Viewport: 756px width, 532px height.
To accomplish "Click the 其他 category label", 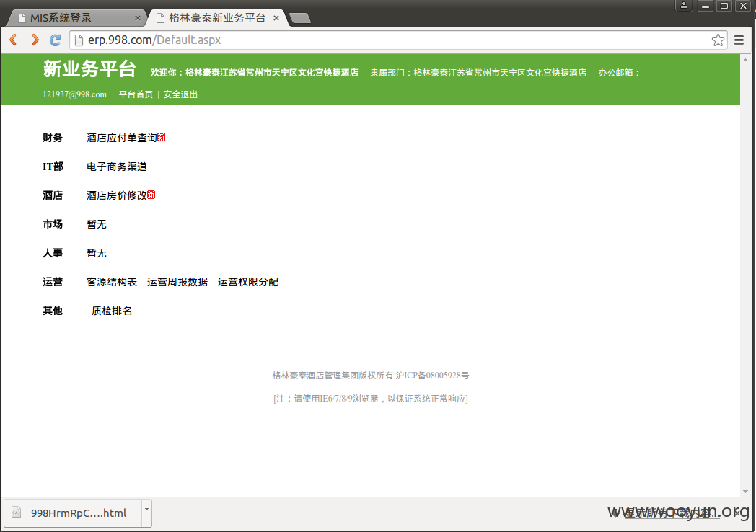I will [53, 311].
